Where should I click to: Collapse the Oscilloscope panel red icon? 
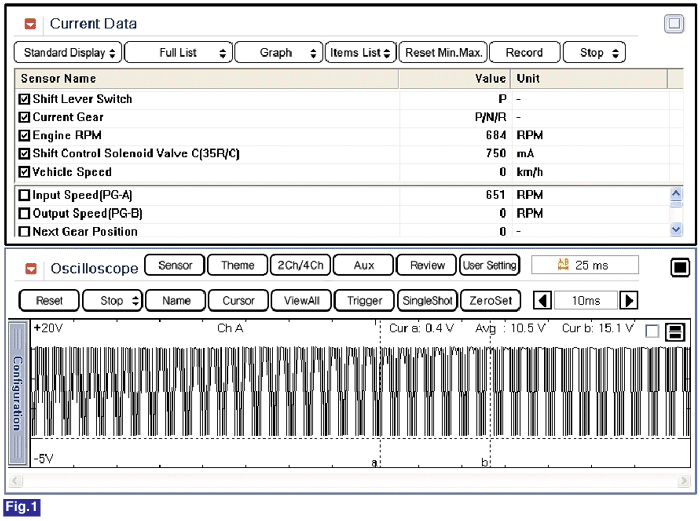(31, 269)
